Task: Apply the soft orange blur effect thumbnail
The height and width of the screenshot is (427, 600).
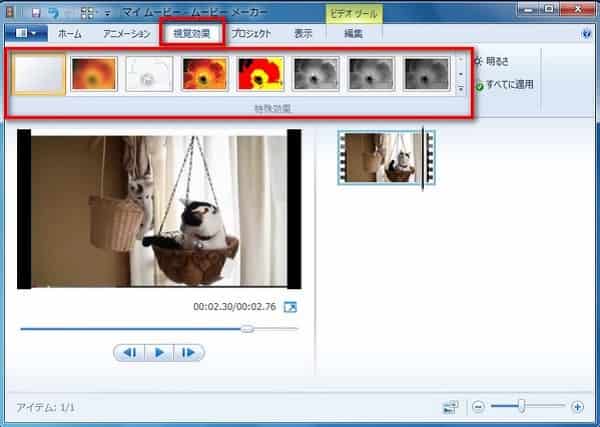Action: point(94,74)
